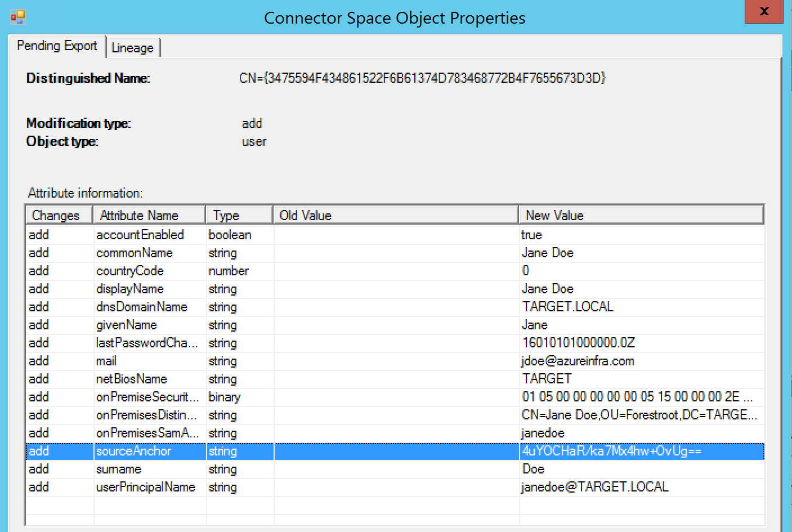
Task: Select the userPrincipalName attribute row
Action: tap(145, 487)
